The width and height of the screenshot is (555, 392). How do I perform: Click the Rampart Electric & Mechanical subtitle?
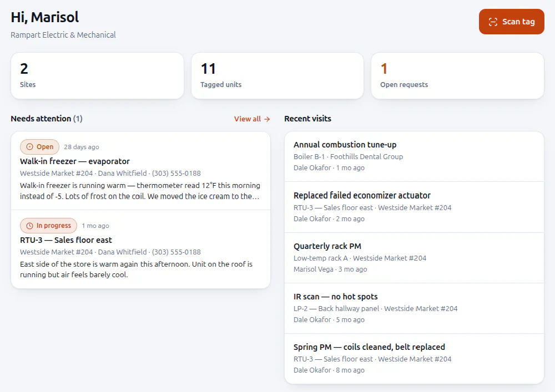tap(63, 35)
